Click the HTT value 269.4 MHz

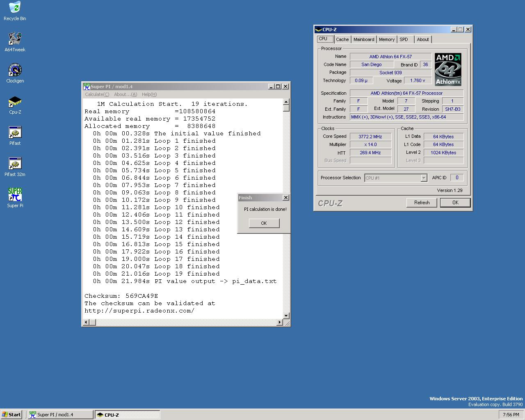tap(370, 153)
